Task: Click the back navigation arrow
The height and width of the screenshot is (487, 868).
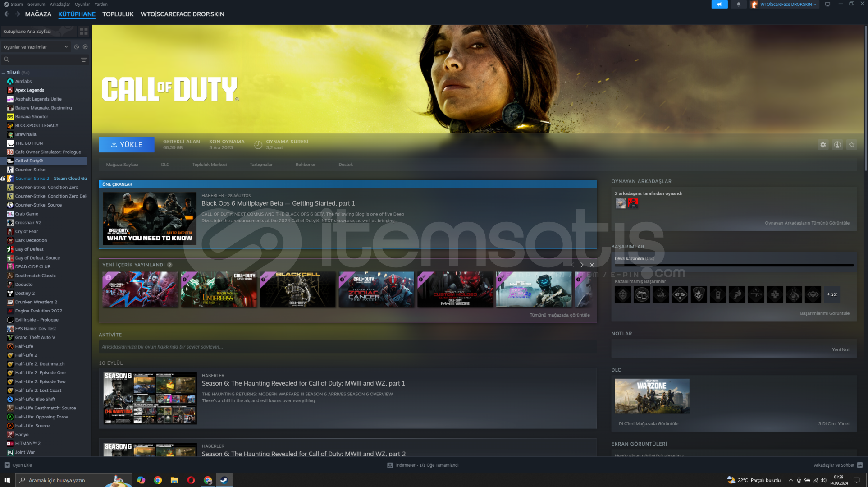Action: click(x=7, y=14)
